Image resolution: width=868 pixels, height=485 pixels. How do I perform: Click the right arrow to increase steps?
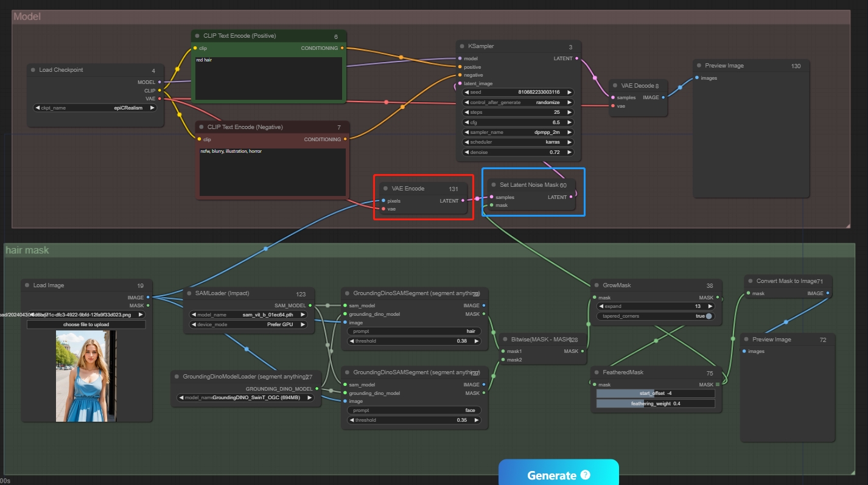point(570,113)
